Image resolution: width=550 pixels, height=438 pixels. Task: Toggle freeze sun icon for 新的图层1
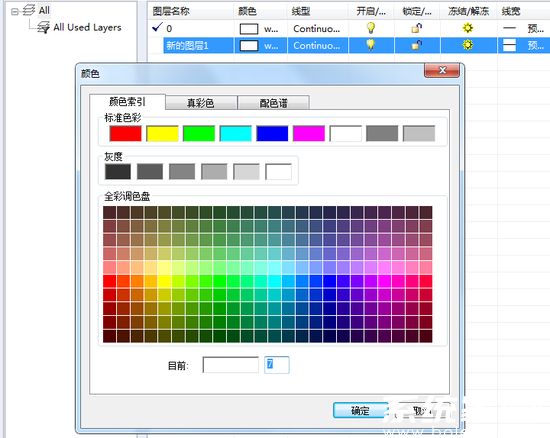coord(468,45)
